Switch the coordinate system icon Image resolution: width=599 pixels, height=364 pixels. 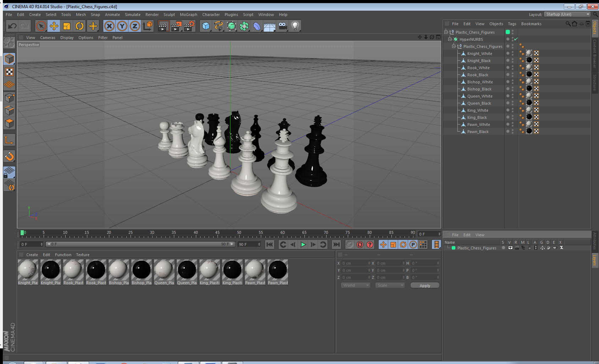(x=148, y=26)
